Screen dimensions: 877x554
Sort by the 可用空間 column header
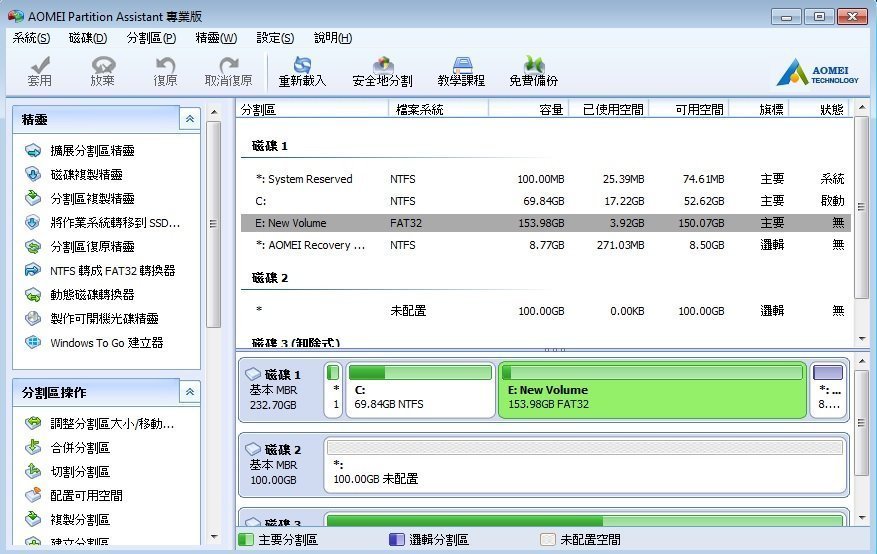point(689,110)
